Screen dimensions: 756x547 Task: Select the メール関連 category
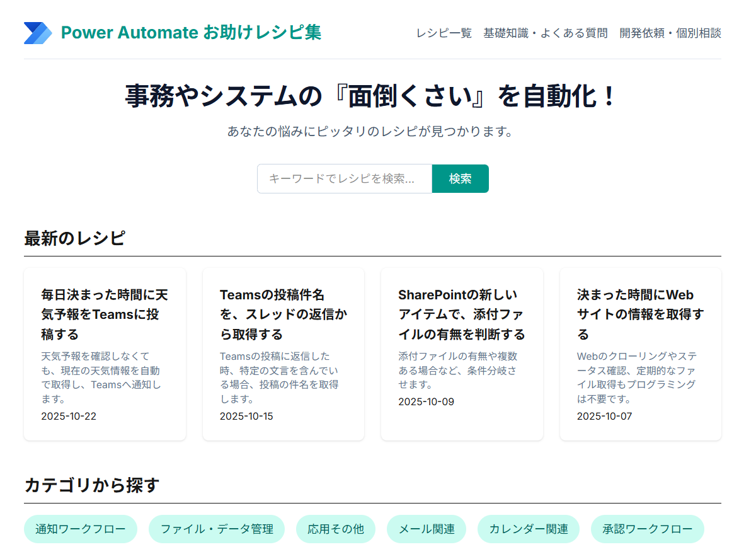pyautogui.click(x=427, y=529)
